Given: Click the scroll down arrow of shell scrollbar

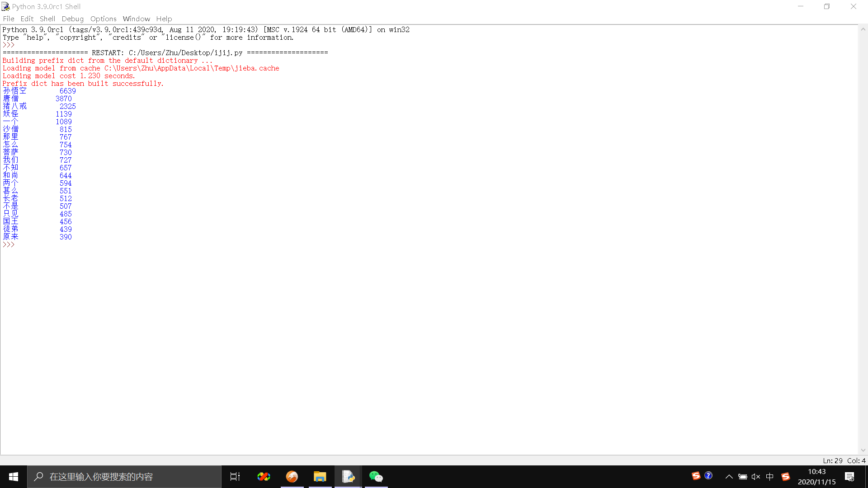Looking at the screenshot, I should click(863, 450).
